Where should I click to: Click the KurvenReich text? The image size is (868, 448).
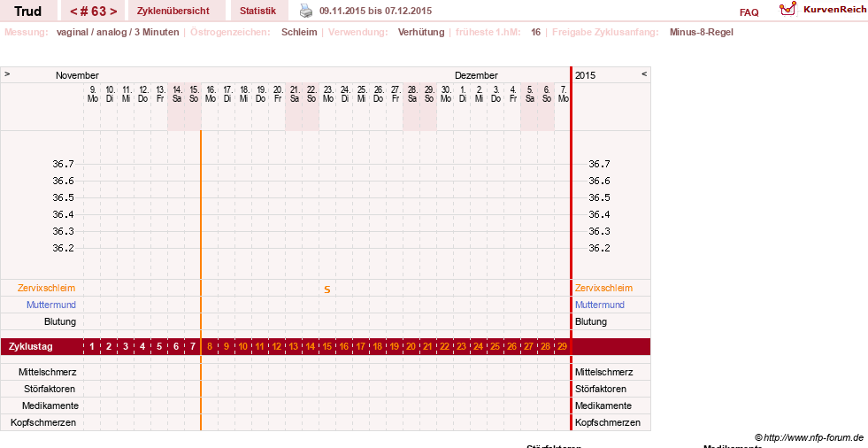click(834, 10)
